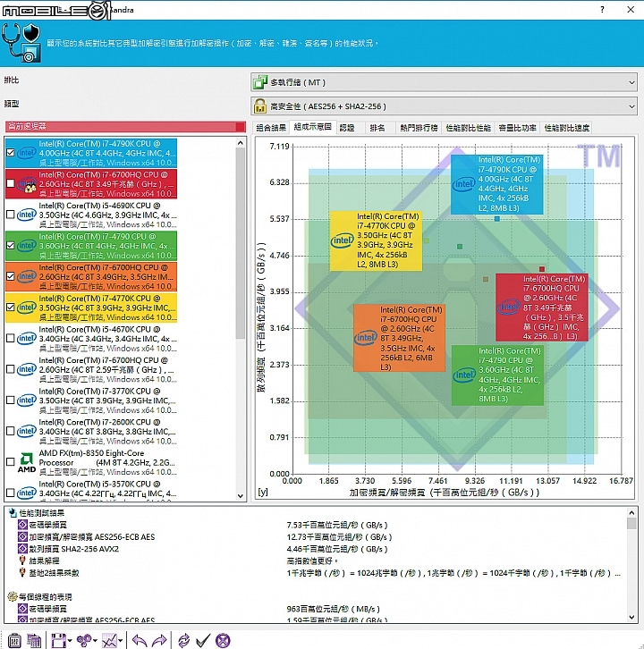Click the results panel scroll-up arrow

tap(631, 512)
